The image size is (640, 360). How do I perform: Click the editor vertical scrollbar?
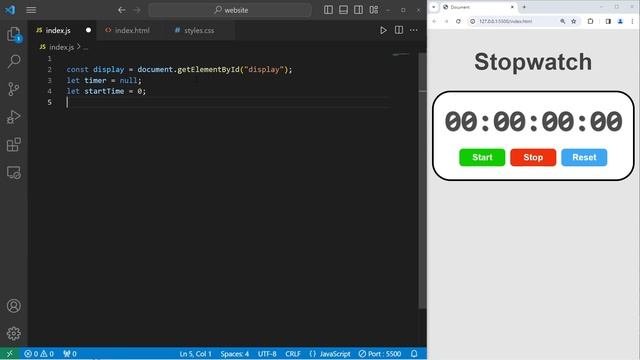point(422,180)
